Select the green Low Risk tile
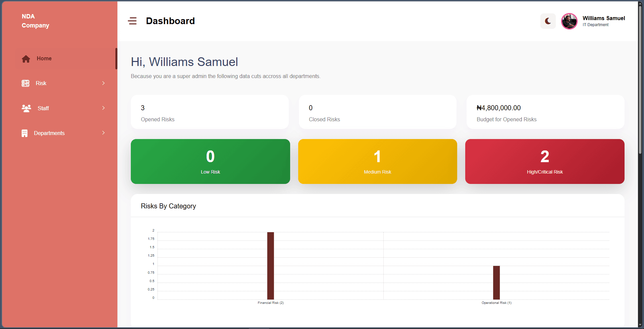This screenshot has width=644, height=329. pyautogui.click(x=210, y=161)
